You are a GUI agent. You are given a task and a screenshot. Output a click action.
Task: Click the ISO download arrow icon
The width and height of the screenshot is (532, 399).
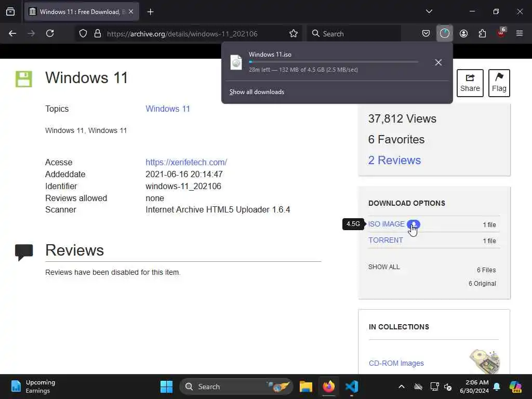(413, 224)
